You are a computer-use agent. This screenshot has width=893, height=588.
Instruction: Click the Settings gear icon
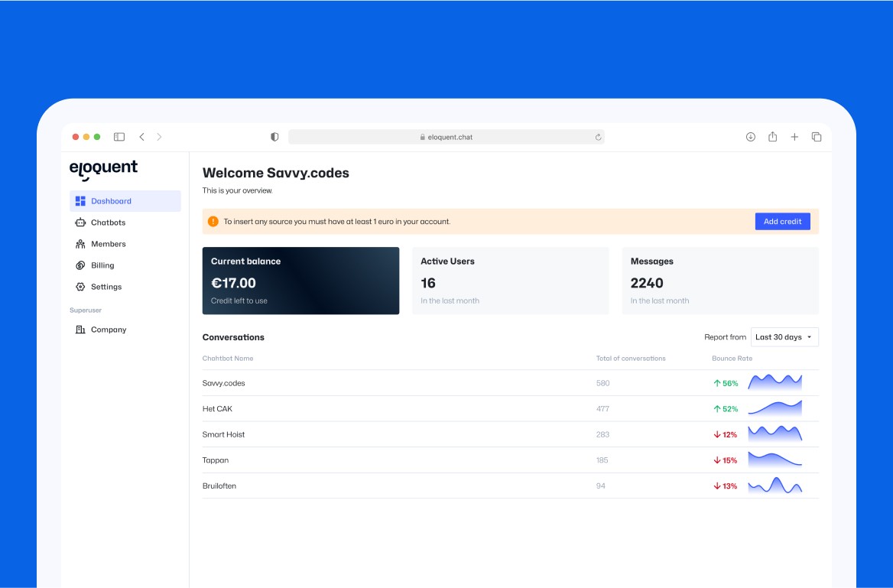pyautogui.click(x=80, y=287)
